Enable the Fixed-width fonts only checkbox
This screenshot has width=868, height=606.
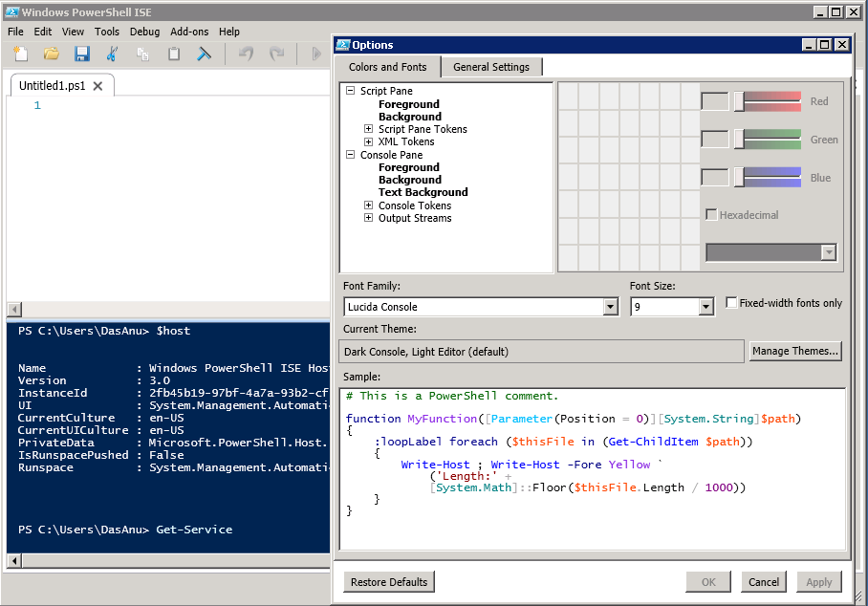click(x=731, y=303)
